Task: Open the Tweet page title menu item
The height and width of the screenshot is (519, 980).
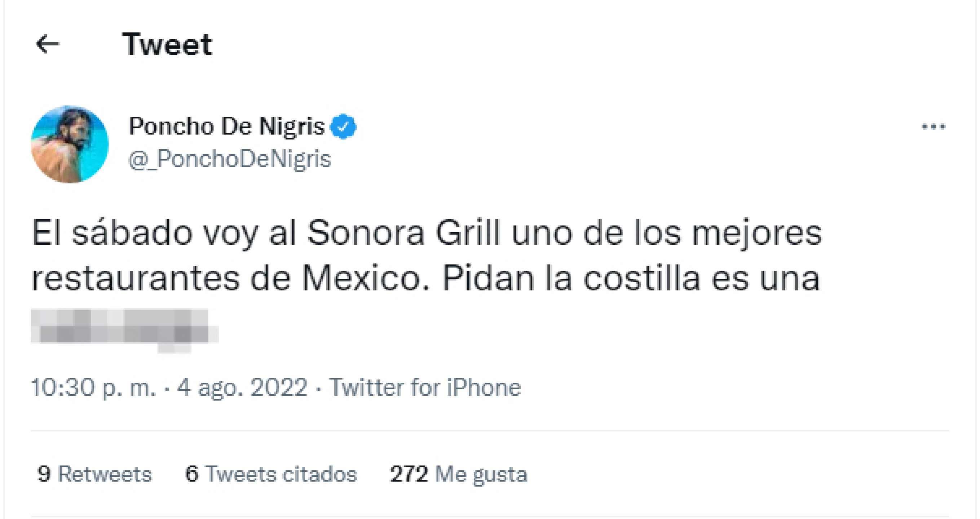Action: pyautogui.click(x=167, y=44)
